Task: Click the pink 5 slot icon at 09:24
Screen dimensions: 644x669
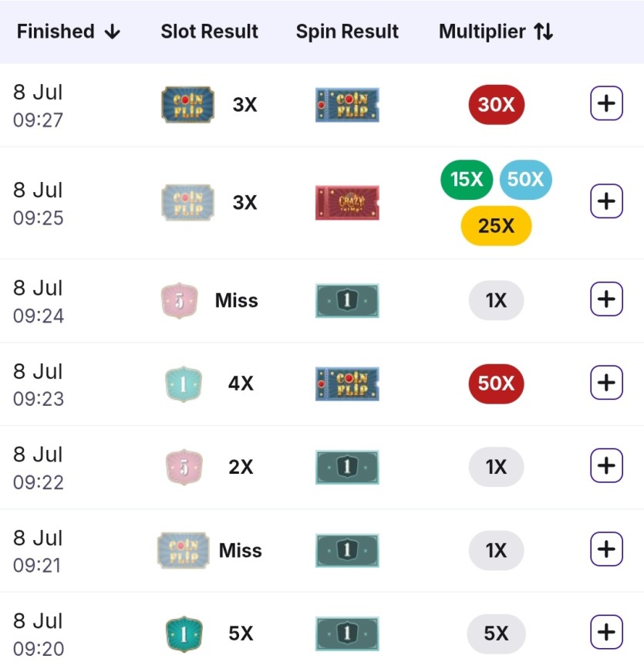Action: [179, 300]
